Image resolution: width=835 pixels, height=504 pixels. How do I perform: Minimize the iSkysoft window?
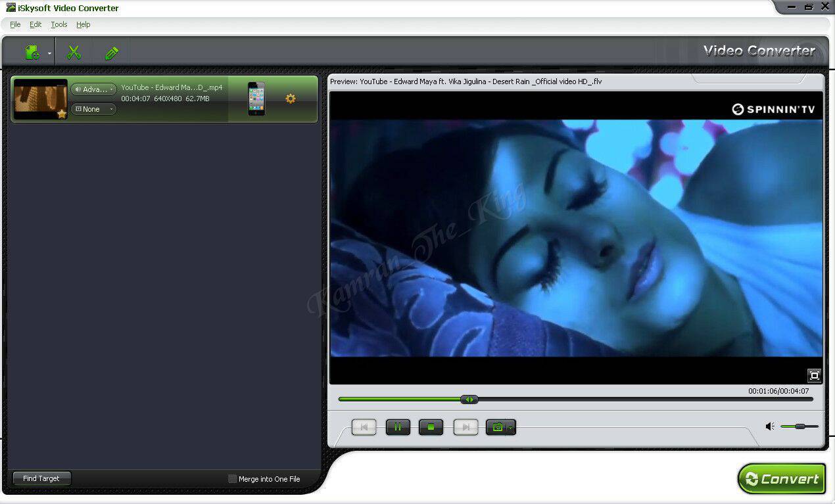(792, 7)
